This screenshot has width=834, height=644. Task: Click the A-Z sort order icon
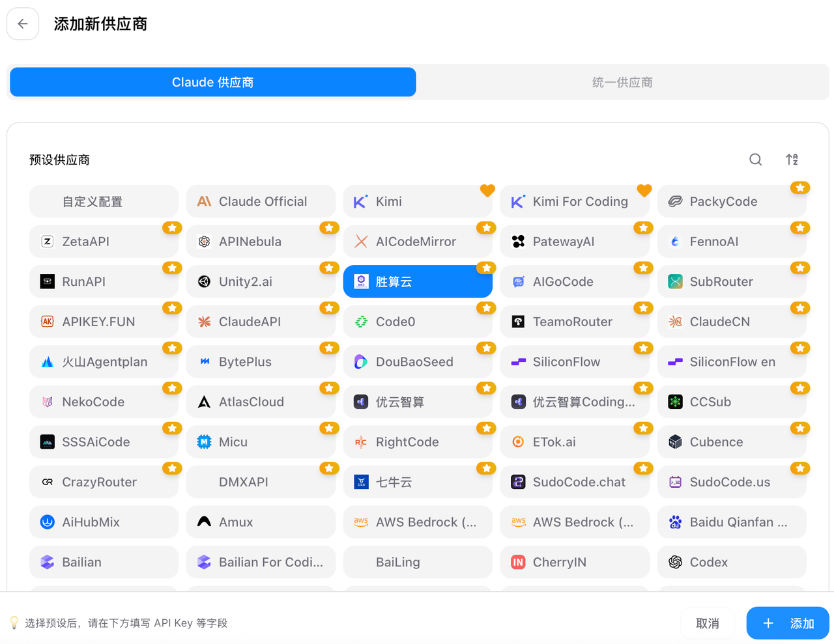pos(792,160)
